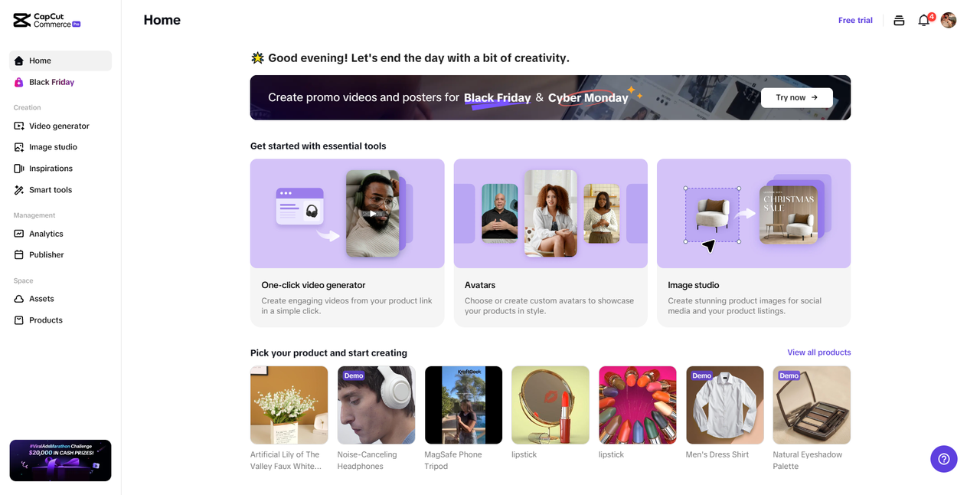Click the stacked credits icon in header
This screenshot has width=980, height=495.
(899, 21)
